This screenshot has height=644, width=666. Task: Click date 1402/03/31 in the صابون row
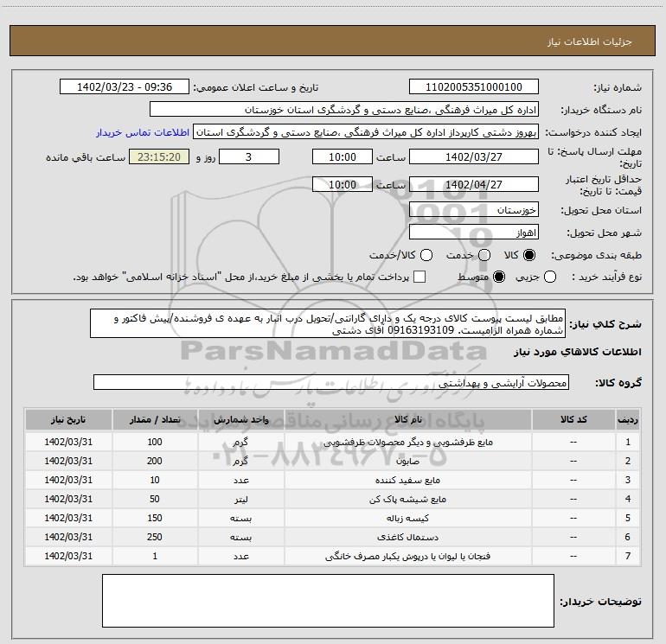pyautogui.click(x=68, y=461)
